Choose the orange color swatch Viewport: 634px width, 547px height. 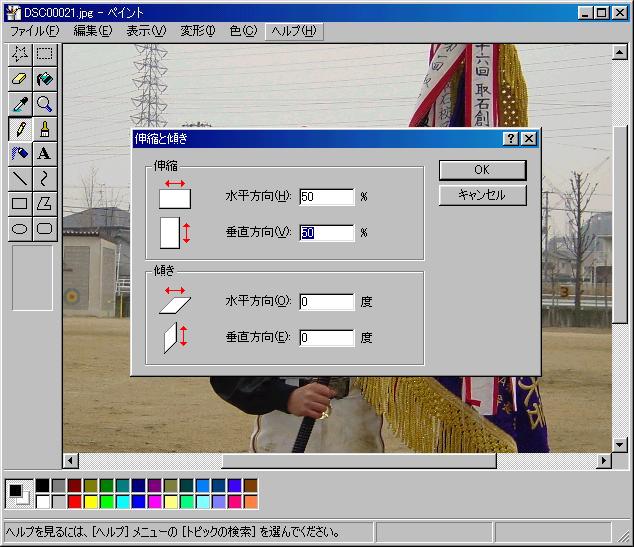pos(251,502)
